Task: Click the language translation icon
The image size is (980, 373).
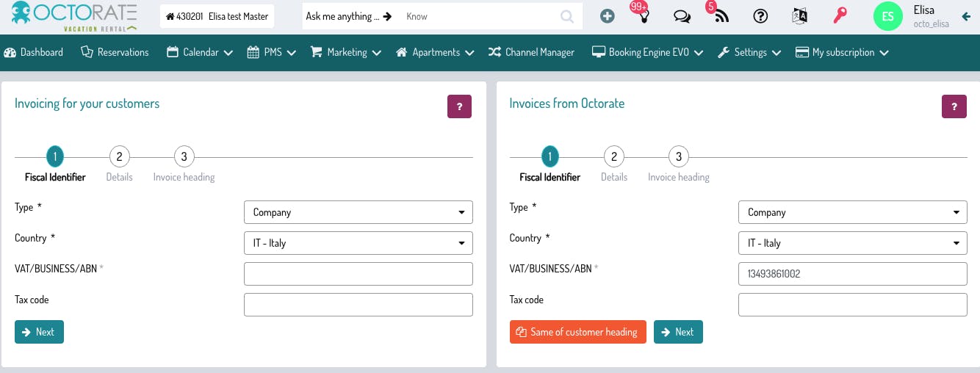Action: click(x=799, y=16)
